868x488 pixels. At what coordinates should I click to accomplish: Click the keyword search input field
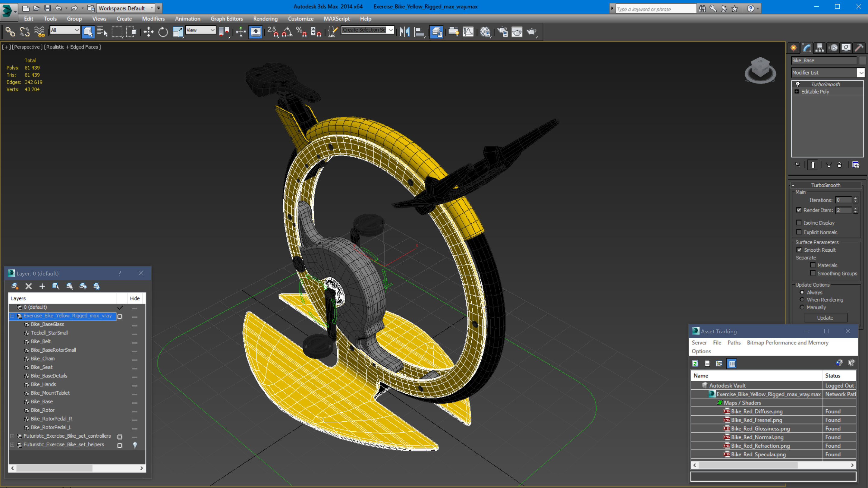tap(656, 9)
